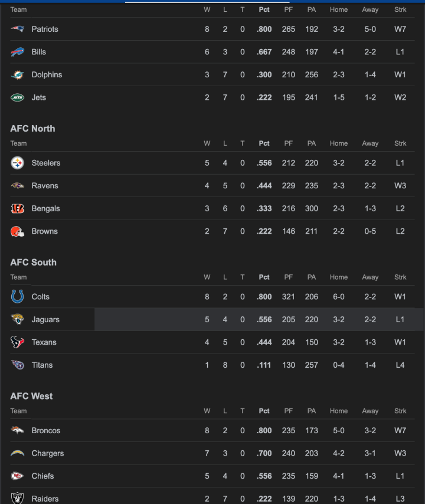Click the Texans team logo
Viewport: 425px width, 504px height.
[x=18, y=342]
